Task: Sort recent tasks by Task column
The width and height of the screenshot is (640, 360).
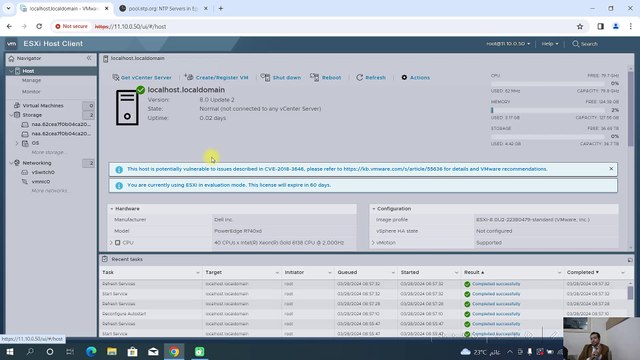Action: click(x=108, y=272)
